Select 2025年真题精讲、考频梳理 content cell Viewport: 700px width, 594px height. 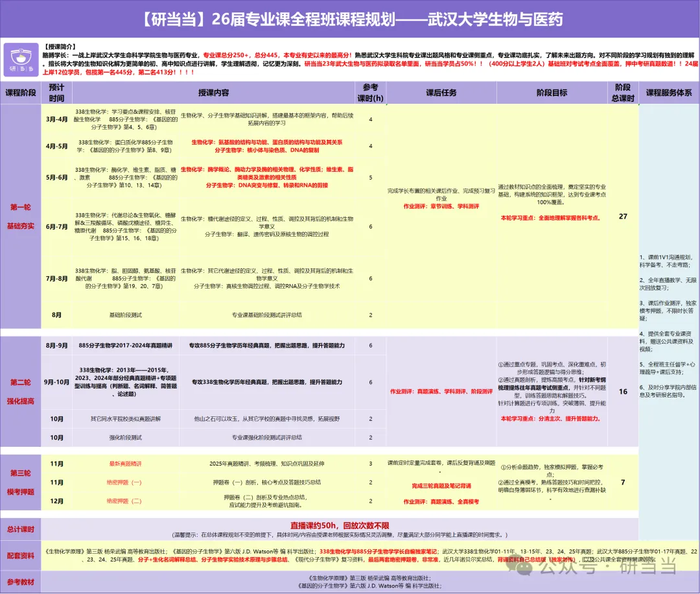(267, 464)
